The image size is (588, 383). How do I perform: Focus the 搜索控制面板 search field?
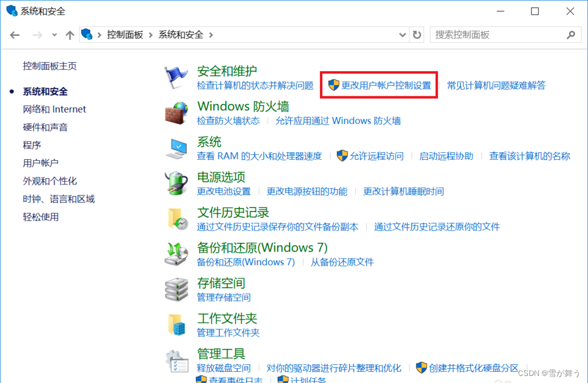pos(506,35)
